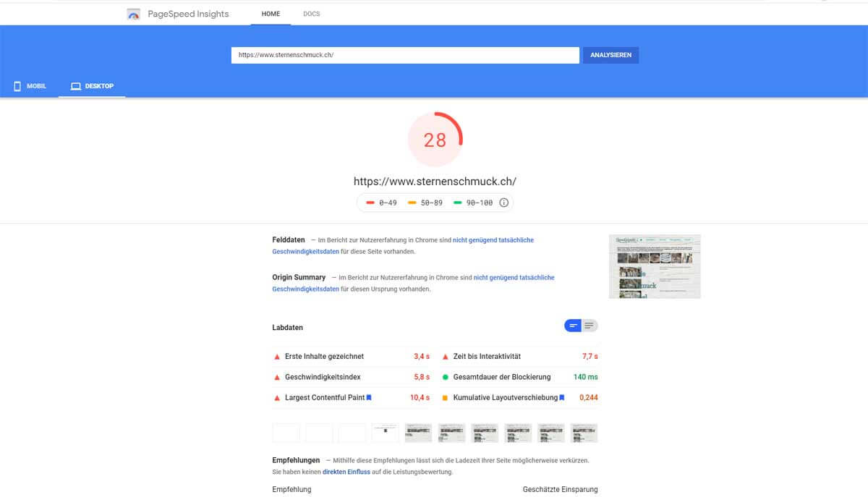
Task: Click the green 90–100 legend swatch
Action: coord(458,203)
